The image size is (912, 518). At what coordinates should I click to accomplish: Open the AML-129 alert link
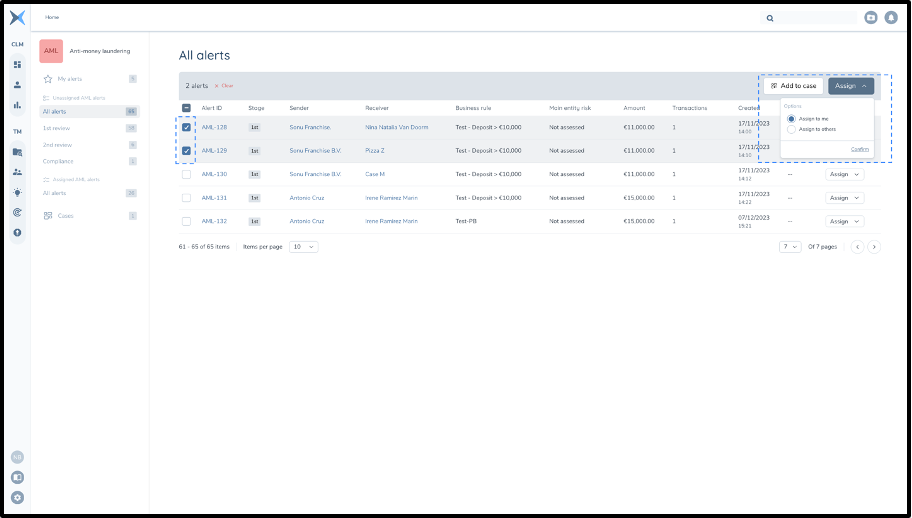point(214,151)
